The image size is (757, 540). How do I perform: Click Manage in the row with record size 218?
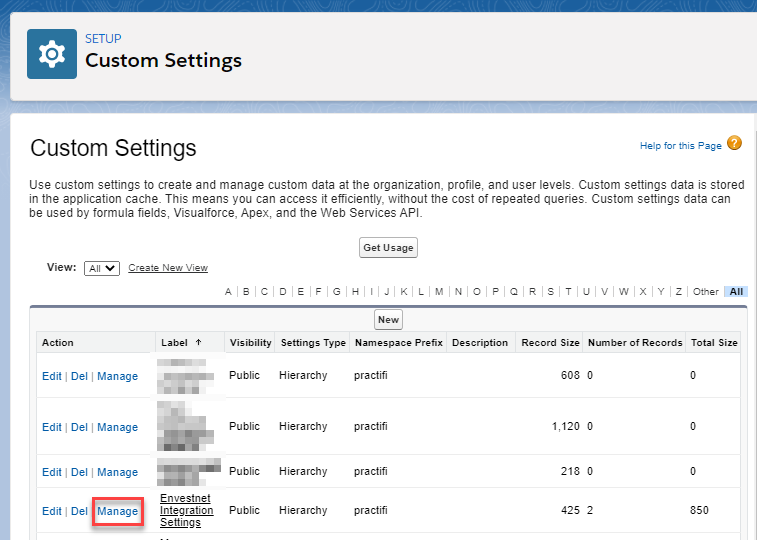[x=117, y=472]
